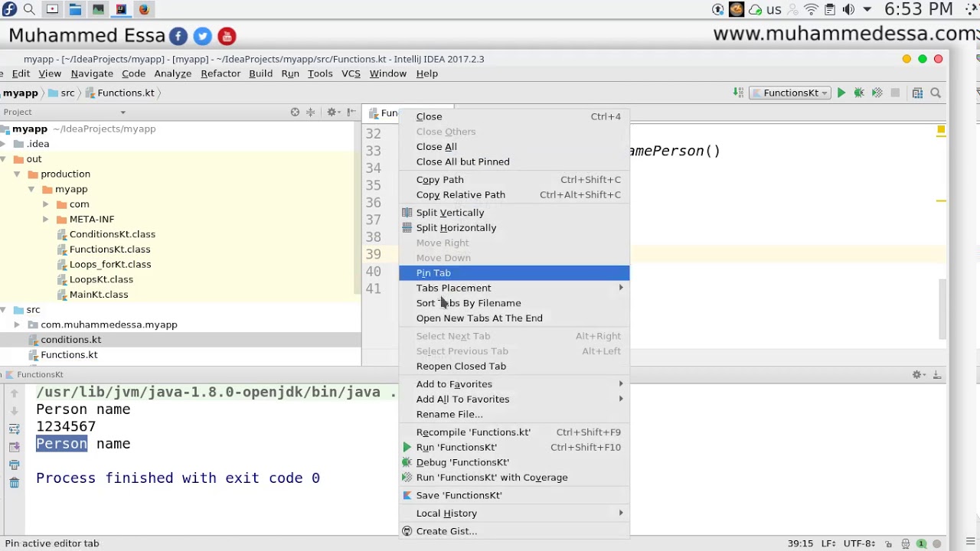Screen dimensions: 980x551
Task: Collapse all in Project panel toolbar
Action: click(310, 112)
